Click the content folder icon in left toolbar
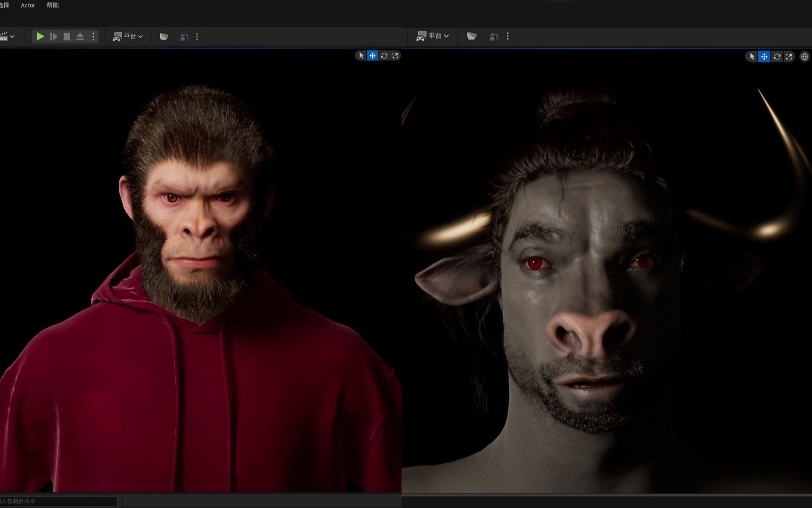This screenshot has height=508, width=812. tap(164, 36)
